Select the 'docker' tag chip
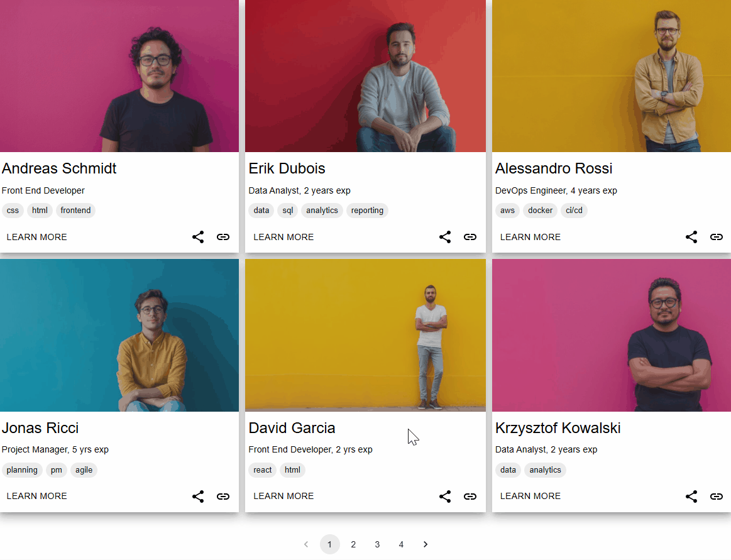Screen dimensions: 731x560 (540, 211)
